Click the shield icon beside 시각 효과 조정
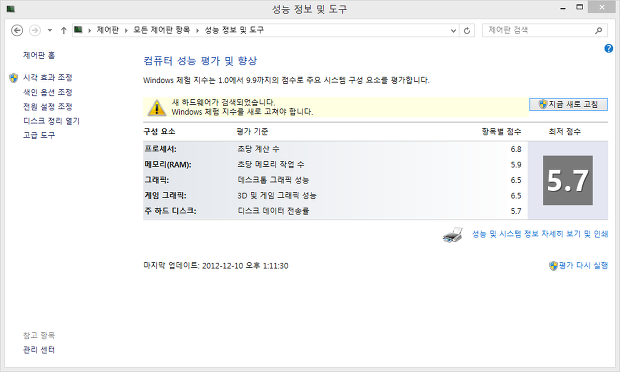This screenshot has width=620, height=372. (x=13, y=78)
